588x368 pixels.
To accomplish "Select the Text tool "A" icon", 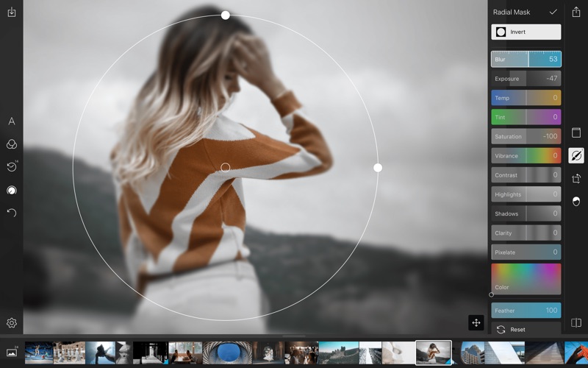I will pyautogui.click(x=12, y=121).
